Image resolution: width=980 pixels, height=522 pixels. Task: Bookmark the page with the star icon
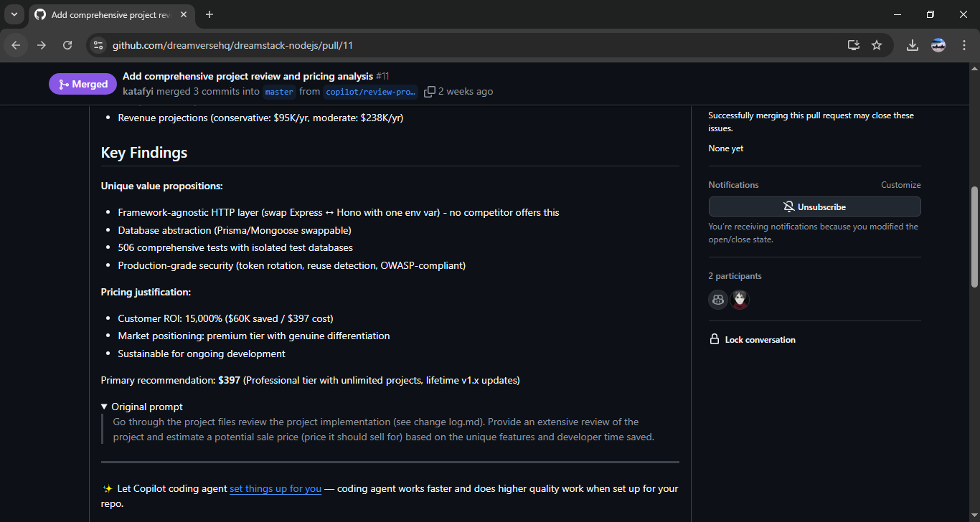(x=876, y=44)
